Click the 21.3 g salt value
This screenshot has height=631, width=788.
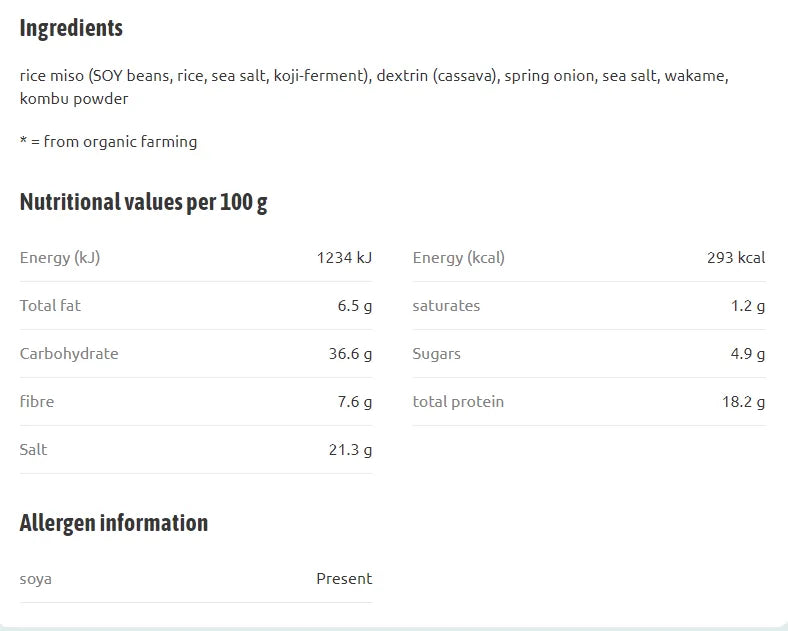pyautogui.click(x=350, y=450)
